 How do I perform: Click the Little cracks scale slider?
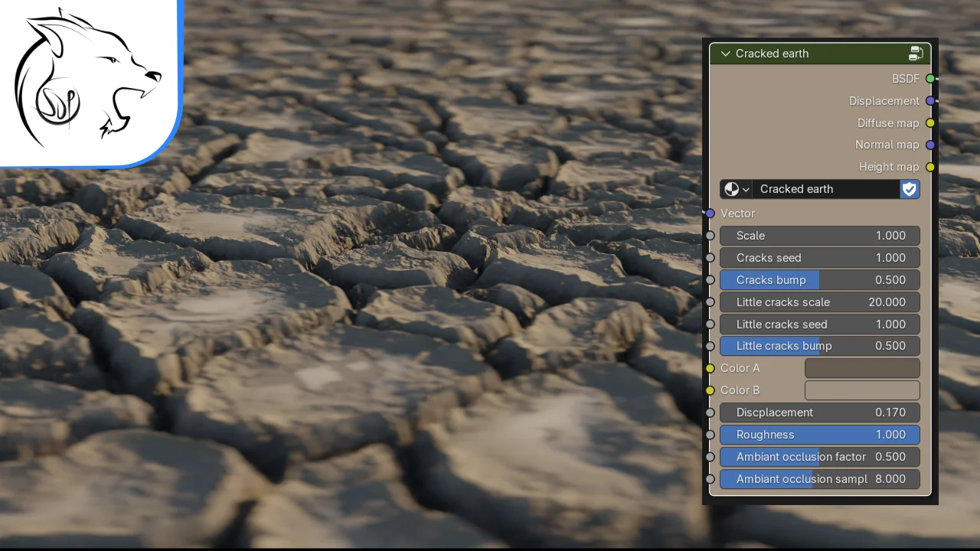819,302
